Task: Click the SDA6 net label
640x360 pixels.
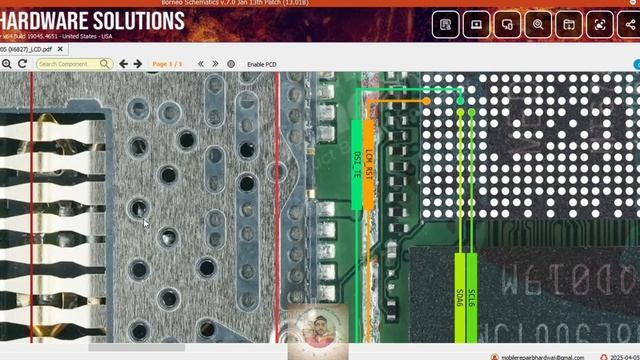Action: point(460,298)
